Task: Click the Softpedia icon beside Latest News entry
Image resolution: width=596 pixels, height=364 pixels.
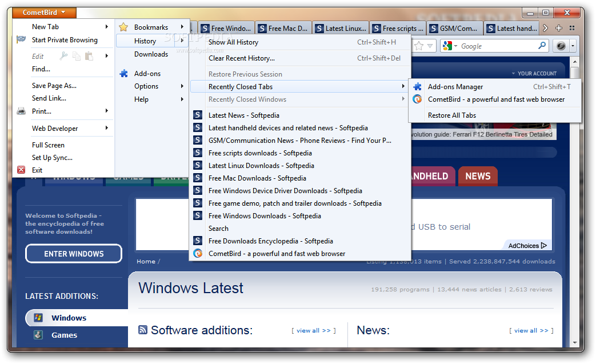Action: (x=198, y=115)
